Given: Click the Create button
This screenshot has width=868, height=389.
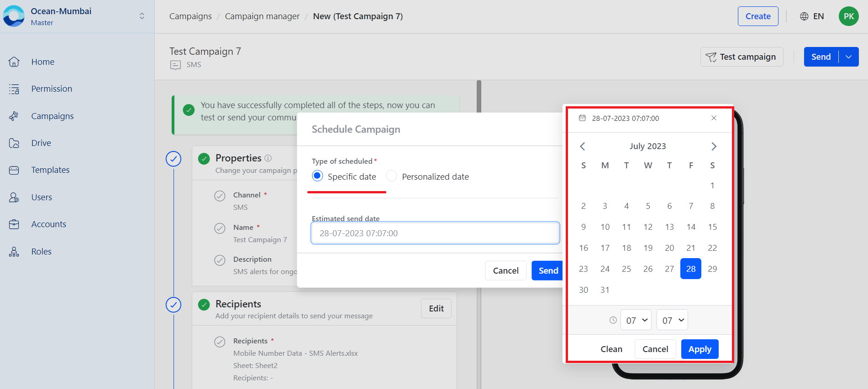Looking at the screenshot, I should (x=758, y=16).
